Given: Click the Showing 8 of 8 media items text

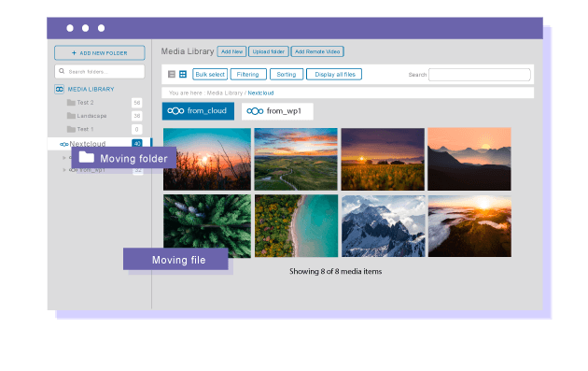Looking at the screenshot, I should (x=336, y=272).
